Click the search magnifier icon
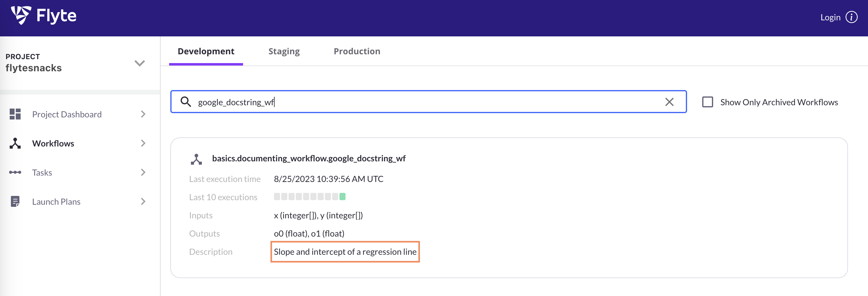 tap(186, 102)
